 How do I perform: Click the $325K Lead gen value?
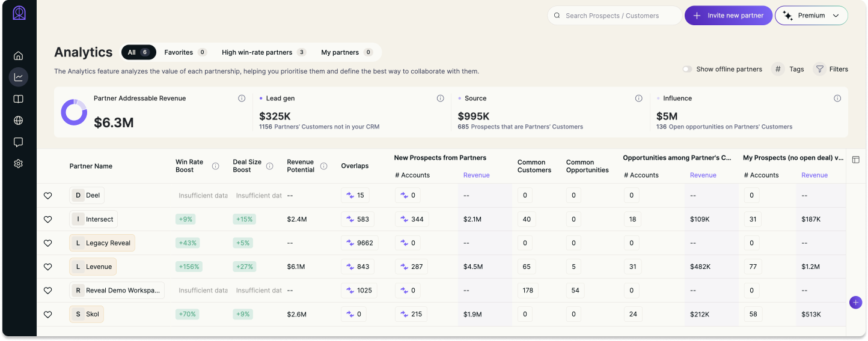[275, 116]
